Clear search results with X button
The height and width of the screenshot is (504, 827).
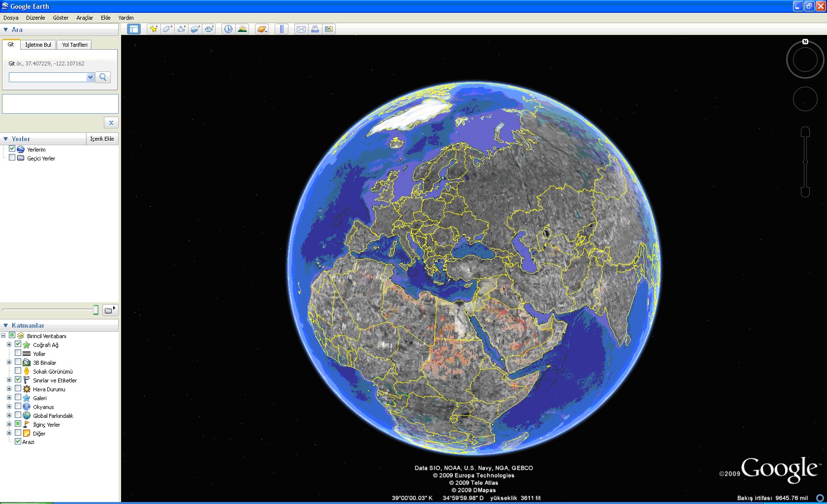click(111, 123)
